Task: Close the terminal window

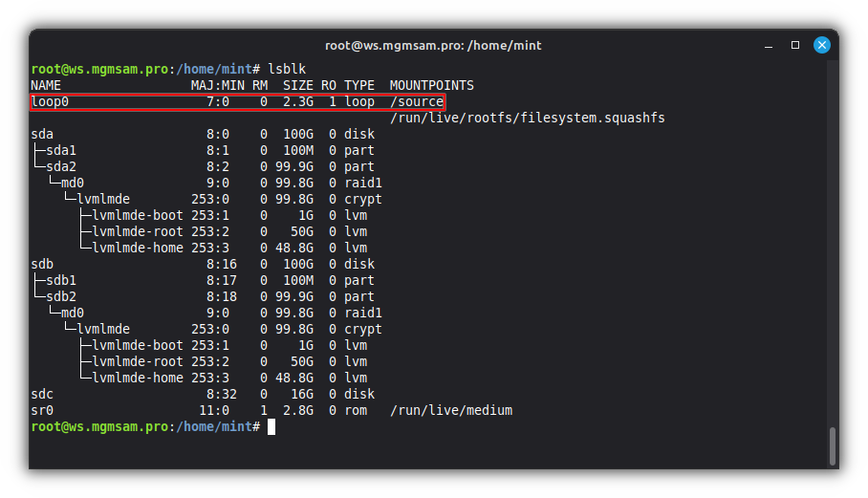Action: pos(821,45)
